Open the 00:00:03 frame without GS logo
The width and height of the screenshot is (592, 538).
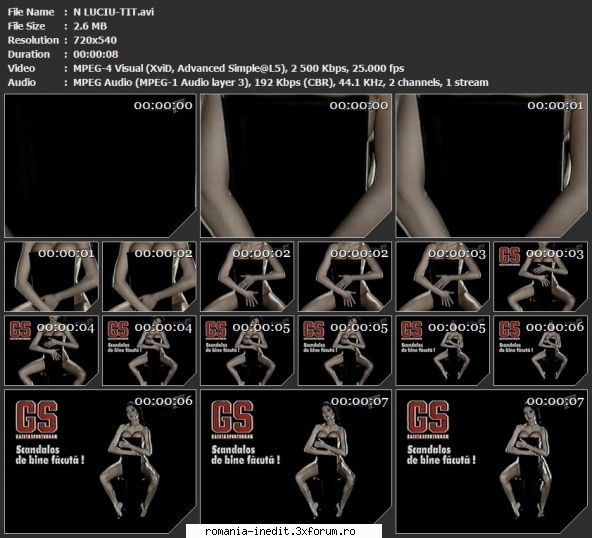(442, 276)
